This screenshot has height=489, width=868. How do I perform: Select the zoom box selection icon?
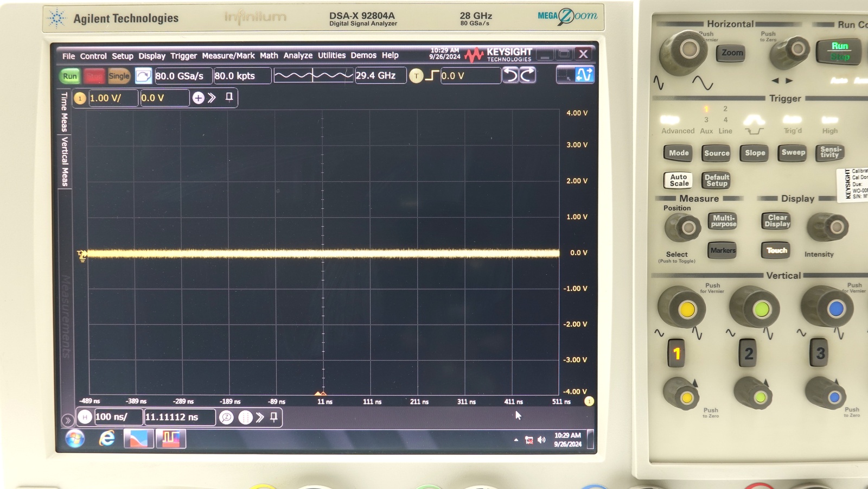(x=565, y=75)
